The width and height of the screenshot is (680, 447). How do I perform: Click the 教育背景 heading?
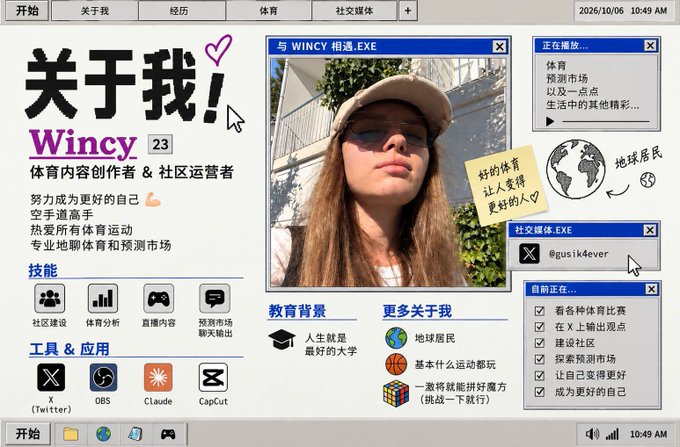297,311
